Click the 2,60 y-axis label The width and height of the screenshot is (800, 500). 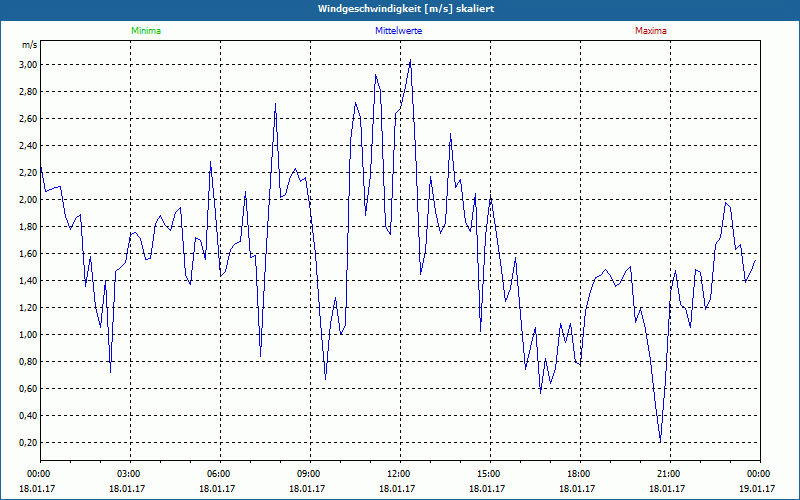point(28,119)
